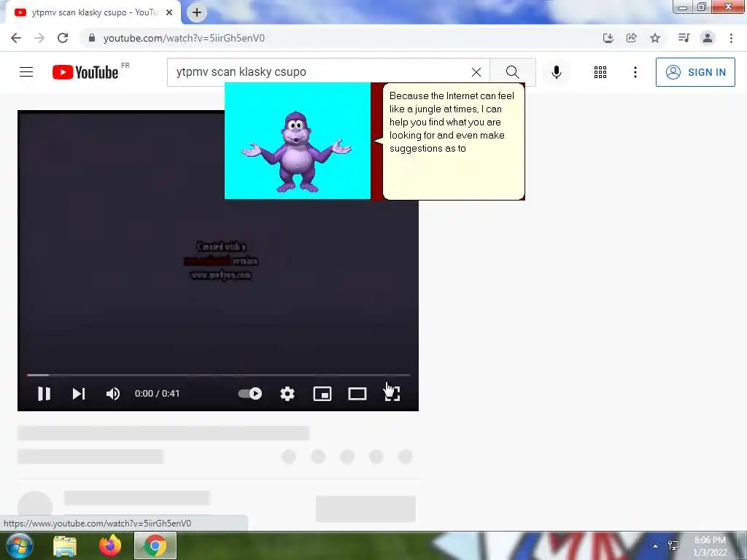Image resolution: width=747 pixels, height=560 pixels.
Task: Search with your voice microphone
Action: pos(556,72)
